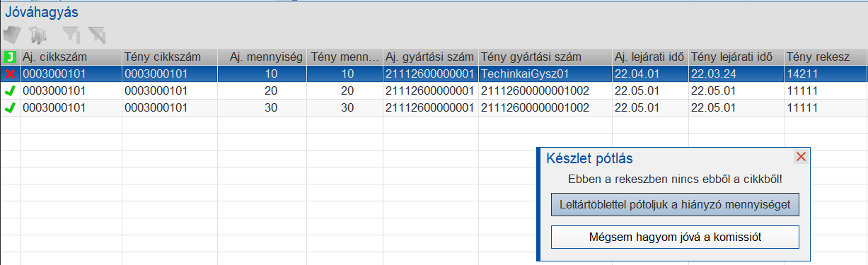Click green checkmark in row with quantity 30
The height and width of the screenshot is (265, 868).
tap(10, 108)
